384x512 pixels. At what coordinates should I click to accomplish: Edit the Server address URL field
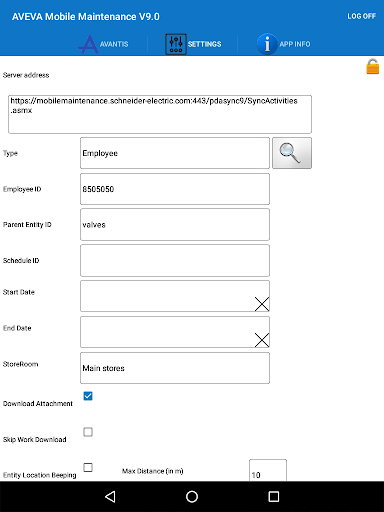click(x=160, y=114)
